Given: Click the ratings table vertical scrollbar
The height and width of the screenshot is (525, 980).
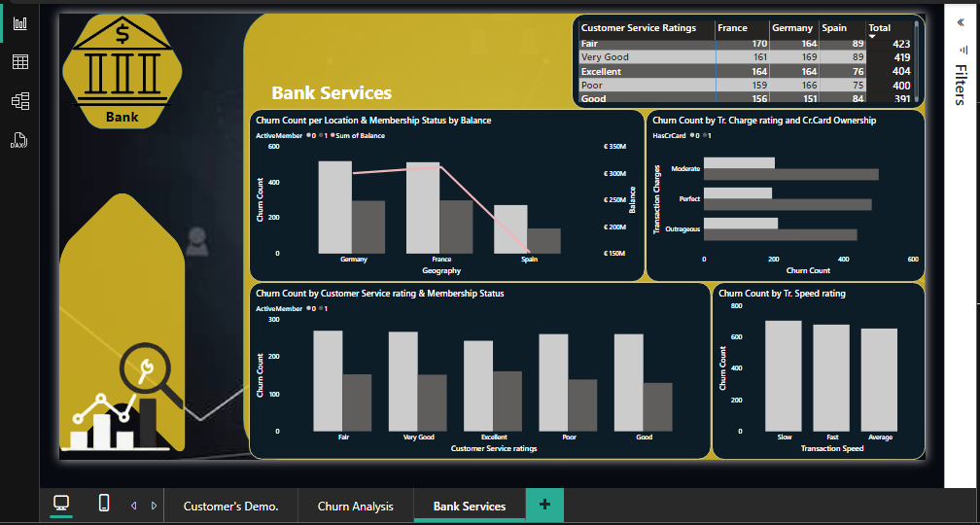Looking at the screenshot, I should [x=917, y=59].
